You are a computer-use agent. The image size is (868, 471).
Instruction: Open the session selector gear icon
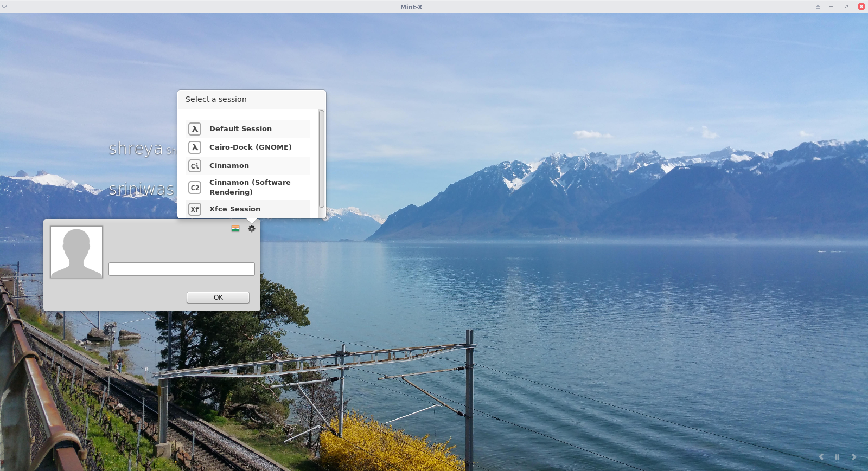[252, 229]
